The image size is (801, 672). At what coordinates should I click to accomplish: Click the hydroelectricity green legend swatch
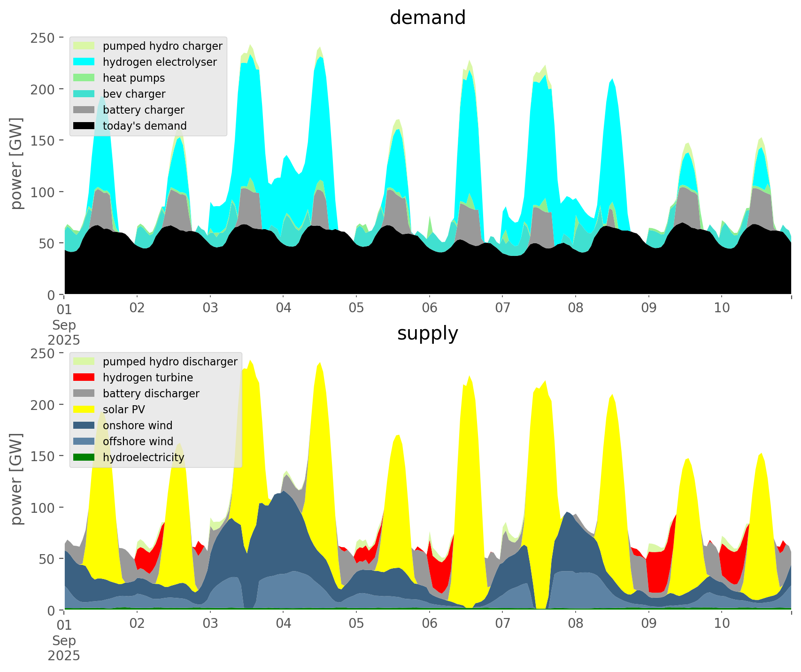click(x=84, y=457)
